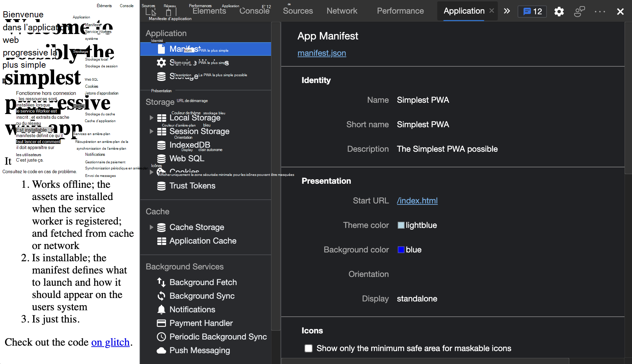
Task: Click the blue background color swatch
Action: (x=401, y=250)
